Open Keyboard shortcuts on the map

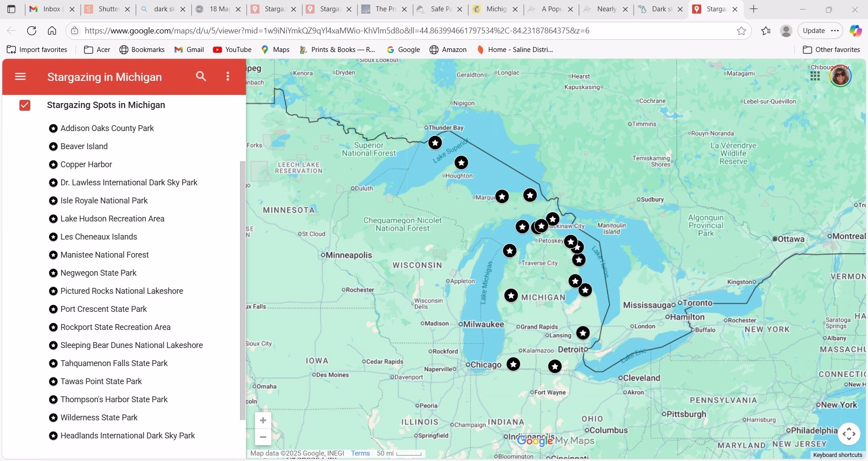[838, 455]
